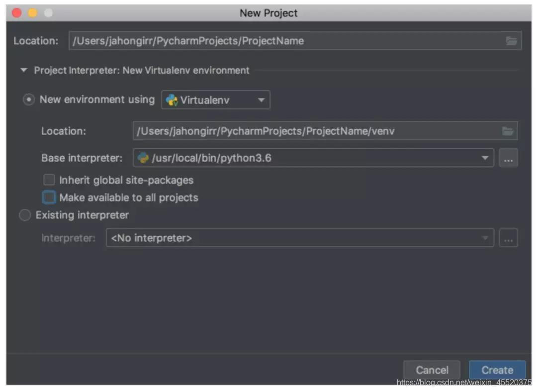The width and height of the screenshot is (537, 392).
Task: Open the Virtualenv environment type dropdown
Action: (216, 100)
